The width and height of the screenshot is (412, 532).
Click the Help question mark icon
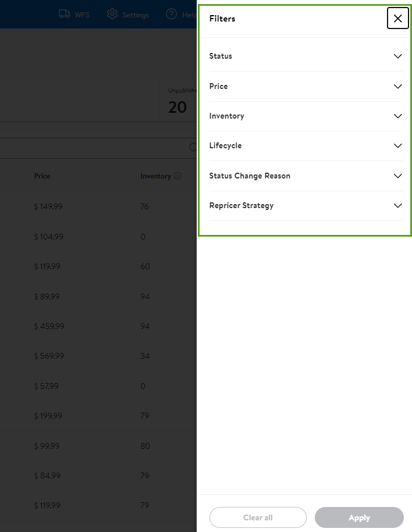click(172, 14)
